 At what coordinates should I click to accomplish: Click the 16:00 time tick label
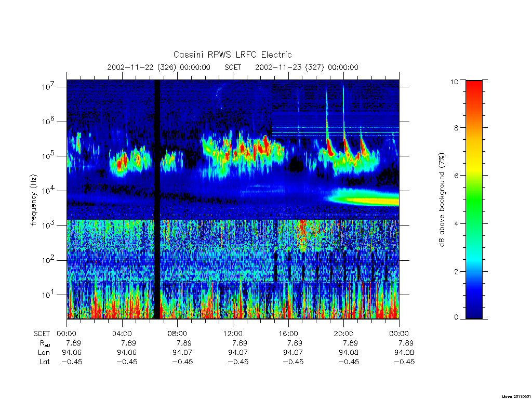pos(288,334)
